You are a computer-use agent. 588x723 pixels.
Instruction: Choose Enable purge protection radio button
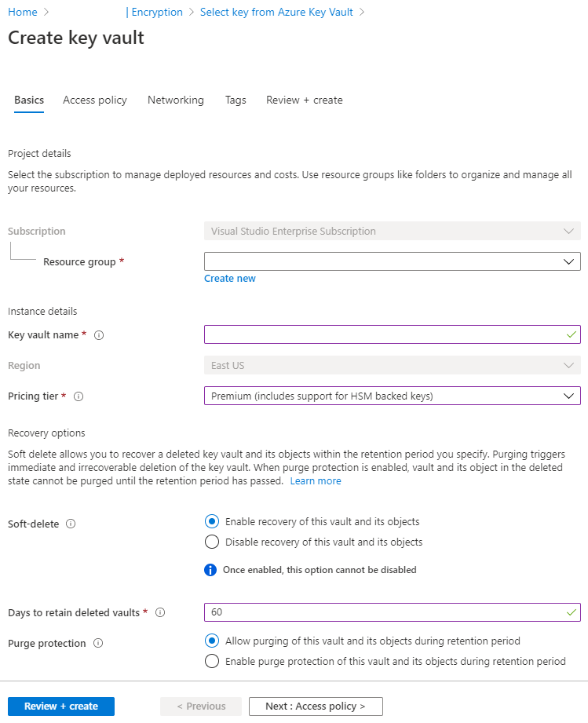click(211, 661)
